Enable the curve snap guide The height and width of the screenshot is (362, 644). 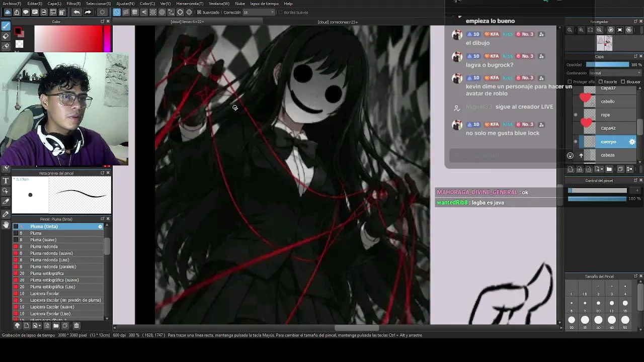(171, 12)
